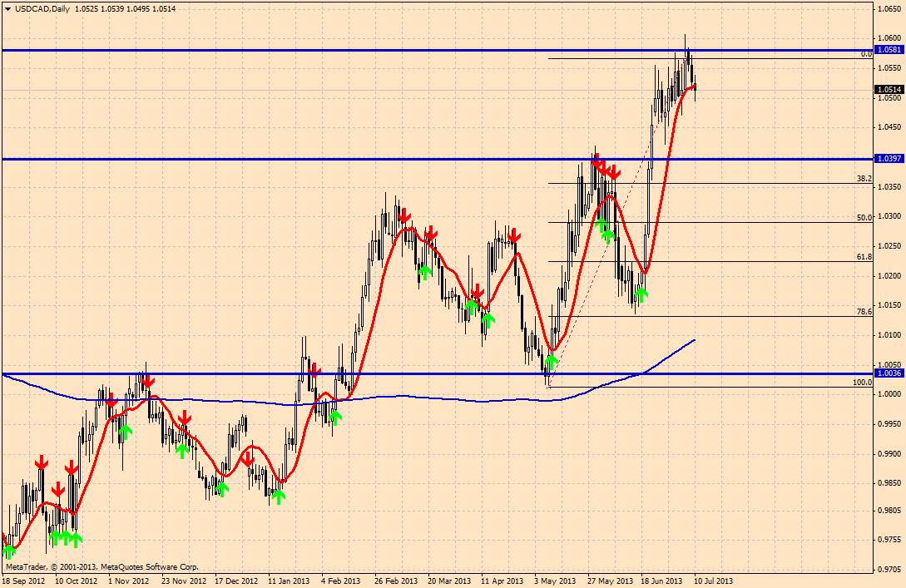Click the 17 Dec 2012 date label
Image resolution: width=906 pixels, height=588 pixels.
[236, 581]
